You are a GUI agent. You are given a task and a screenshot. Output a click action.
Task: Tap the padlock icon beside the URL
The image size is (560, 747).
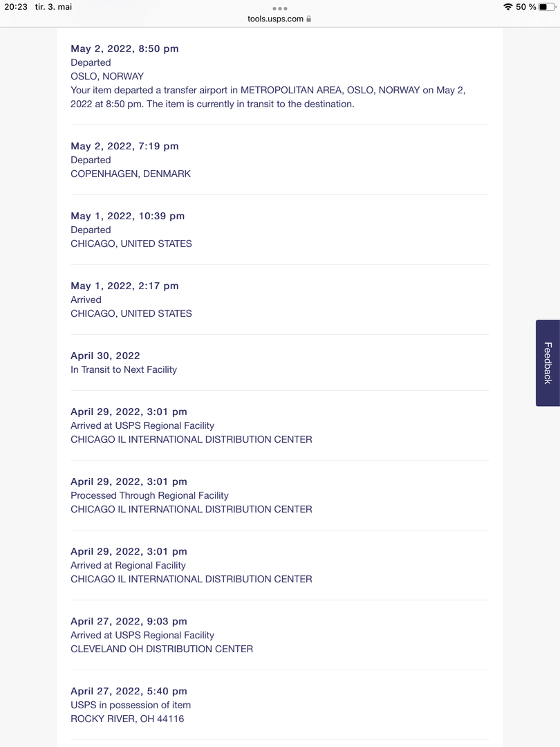point(309,19)
